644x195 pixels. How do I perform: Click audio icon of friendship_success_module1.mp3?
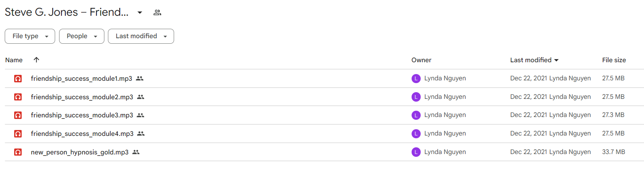[x=18, y=78]
